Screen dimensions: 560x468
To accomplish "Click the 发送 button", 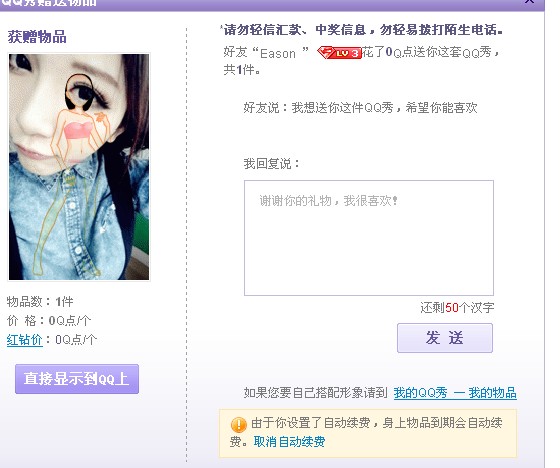I will (445, 338).
